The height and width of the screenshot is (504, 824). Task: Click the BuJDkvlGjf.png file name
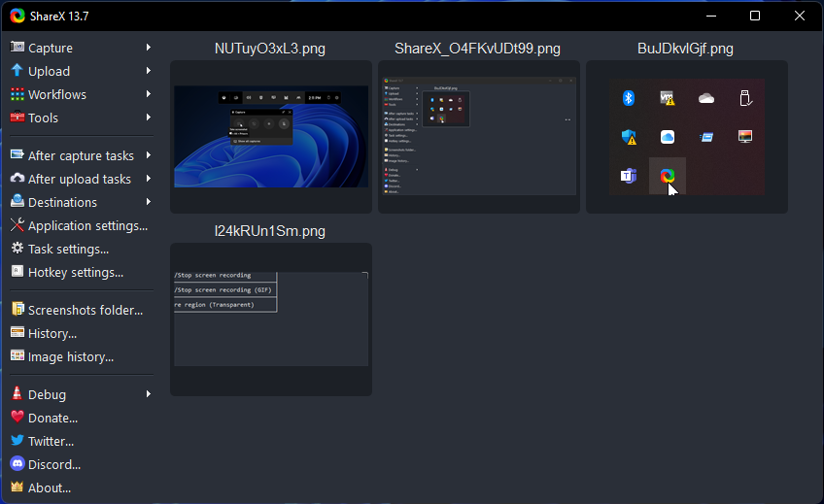click(x=685, y=49)
